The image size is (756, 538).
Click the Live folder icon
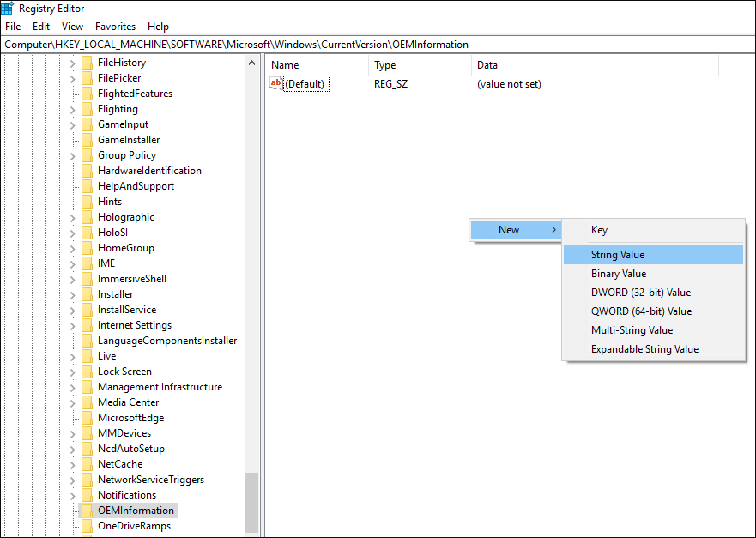tap(88, 356)
